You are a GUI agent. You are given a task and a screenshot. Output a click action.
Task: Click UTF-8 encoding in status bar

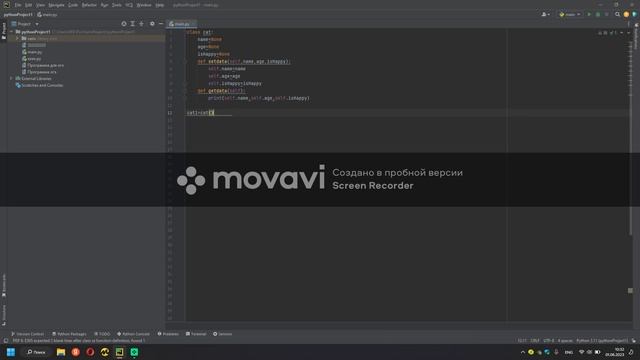click(548, 340)
